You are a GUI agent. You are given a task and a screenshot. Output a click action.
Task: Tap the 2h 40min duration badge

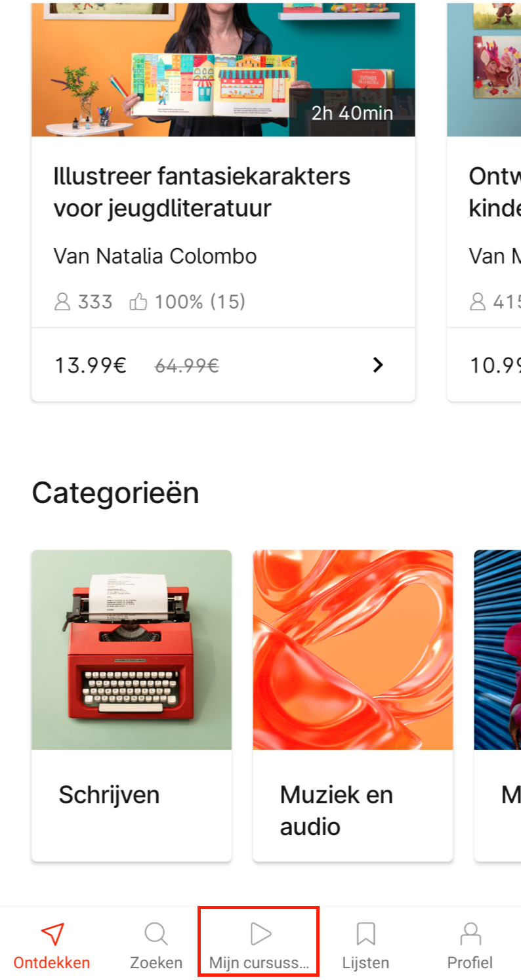tap(352, 113)
